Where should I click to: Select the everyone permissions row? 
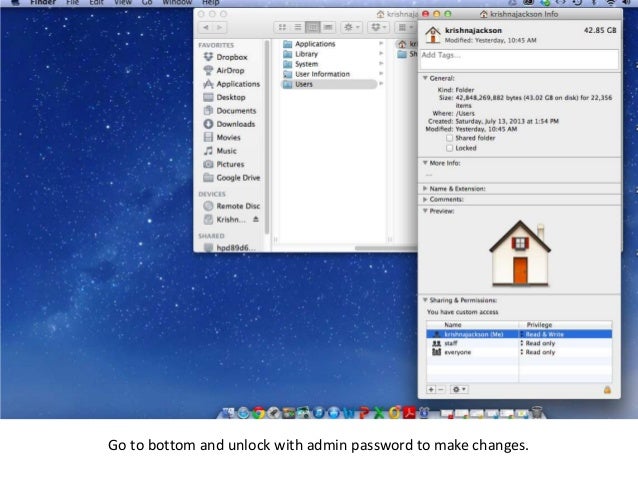pos(519,352)
